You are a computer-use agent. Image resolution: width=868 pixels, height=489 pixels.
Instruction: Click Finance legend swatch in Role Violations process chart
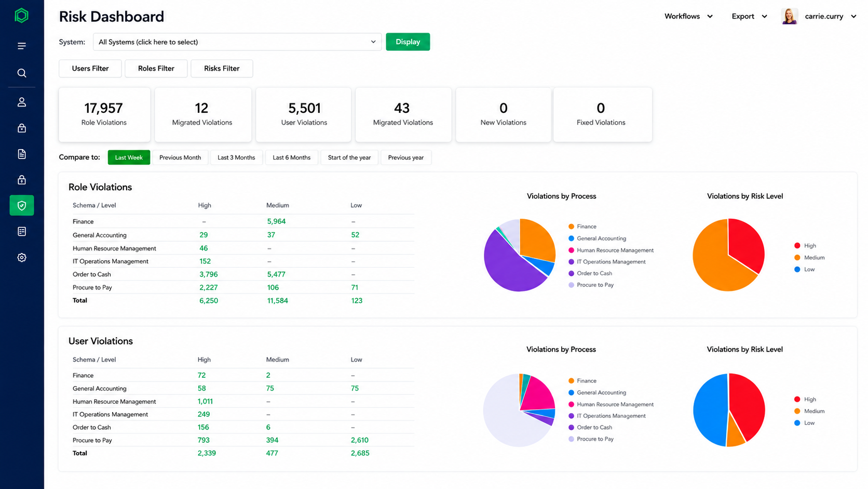tap(571, 227)
